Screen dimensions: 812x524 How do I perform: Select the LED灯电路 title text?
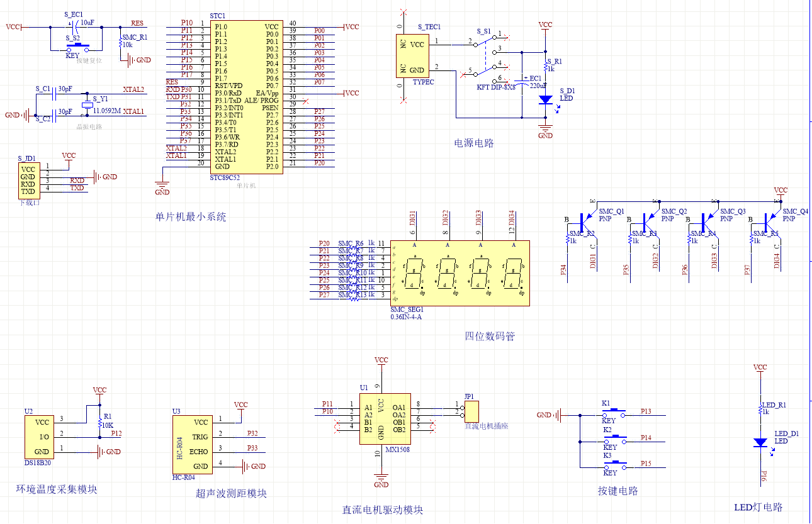coord(758,507)
